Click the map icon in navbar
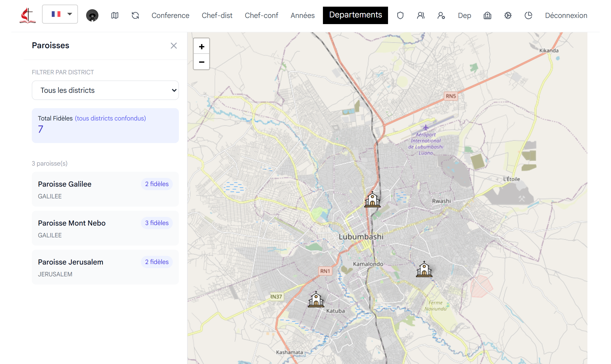 coord(115,15)
